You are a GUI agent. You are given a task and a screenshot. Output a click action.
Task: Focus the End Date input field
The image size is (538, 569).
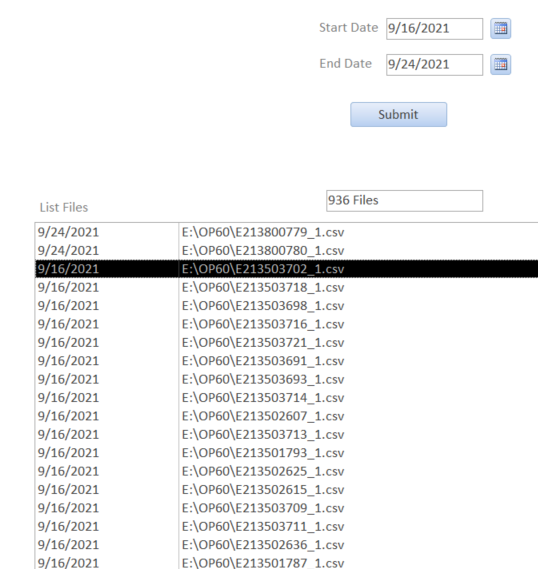(434, 65)
